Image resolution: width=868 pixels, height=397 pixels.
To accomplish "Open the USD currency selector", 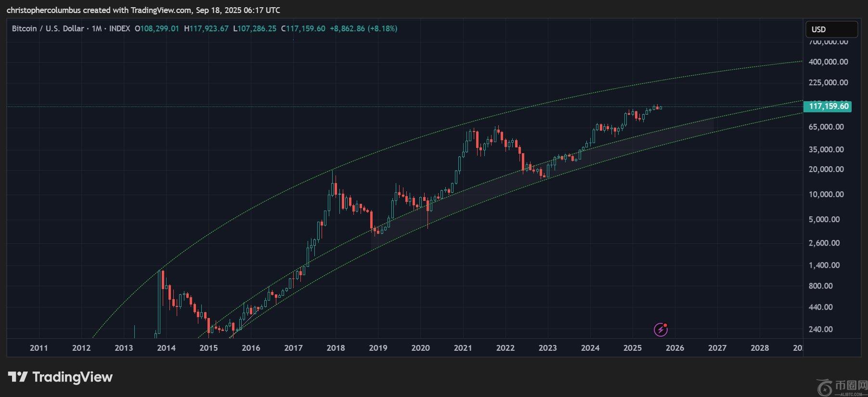I will [831, 29].
